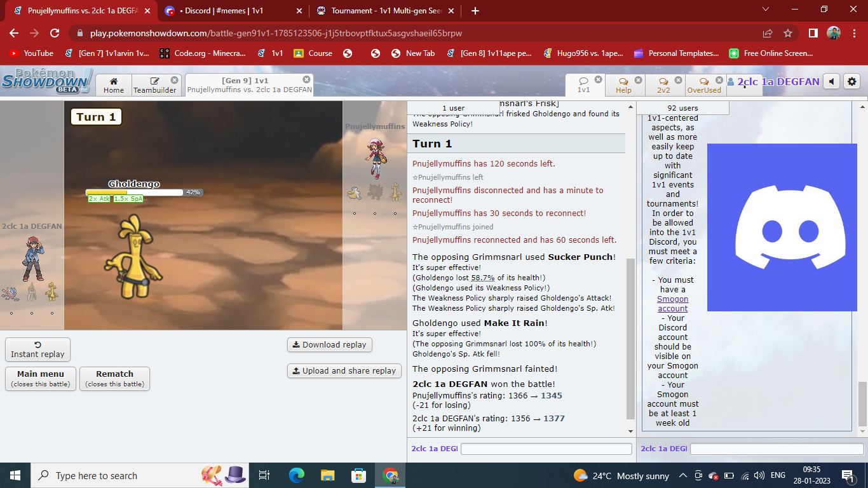Click the Rematch button
The width and height of the screenshot is (868, 488).
pyautogui.click(x=114, y=379)
